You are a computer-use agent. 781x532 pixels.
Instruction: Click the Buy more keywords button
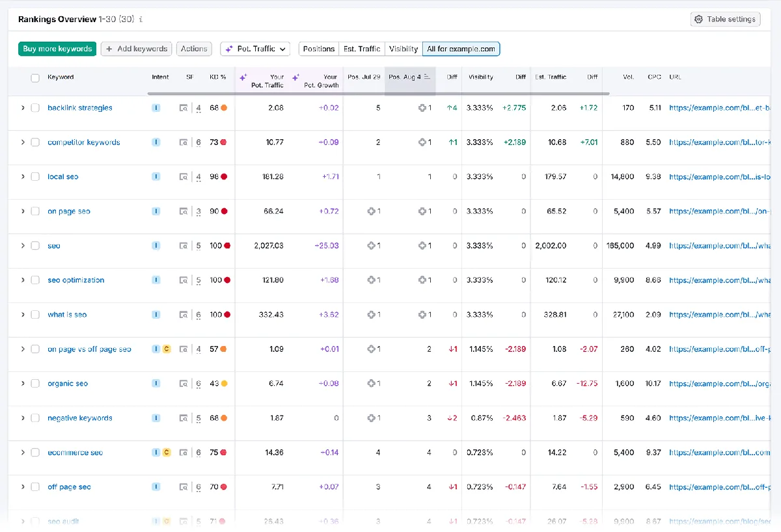tap(57, 49)
